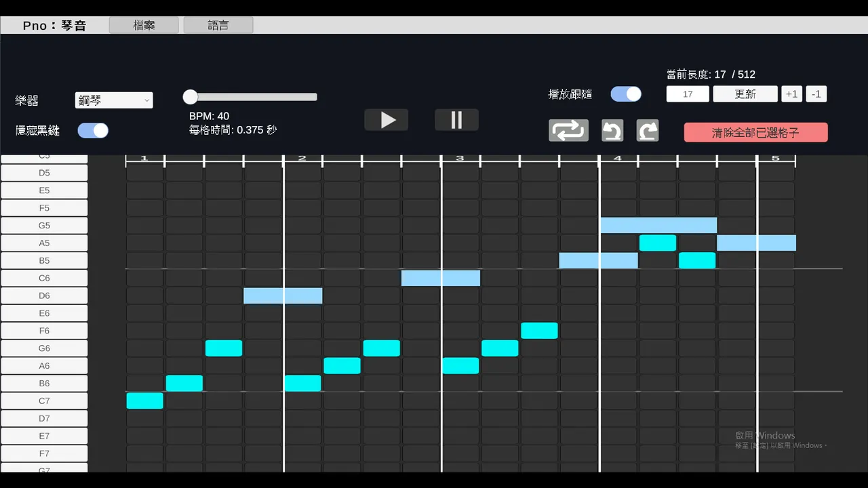Image resolution: width=868 pixels, height=488 pixels.
Task: Click the A5 piano key
Action: (x=44, y=243)
